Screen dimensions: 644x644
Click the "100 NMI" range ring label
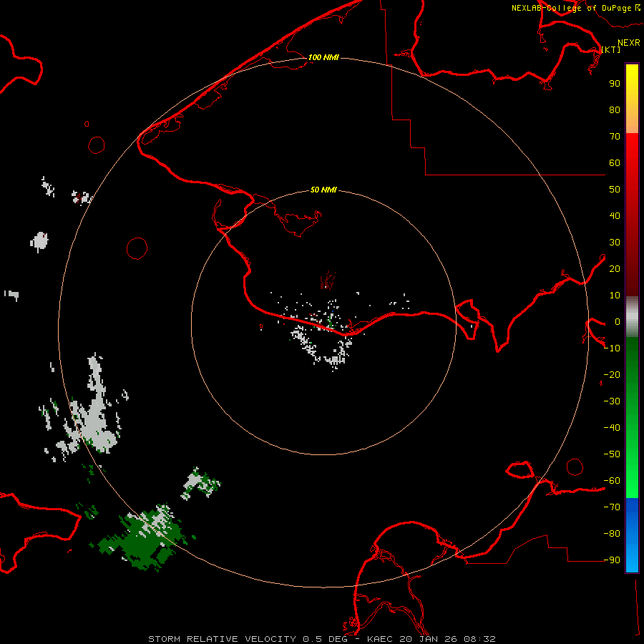(323, 57)
